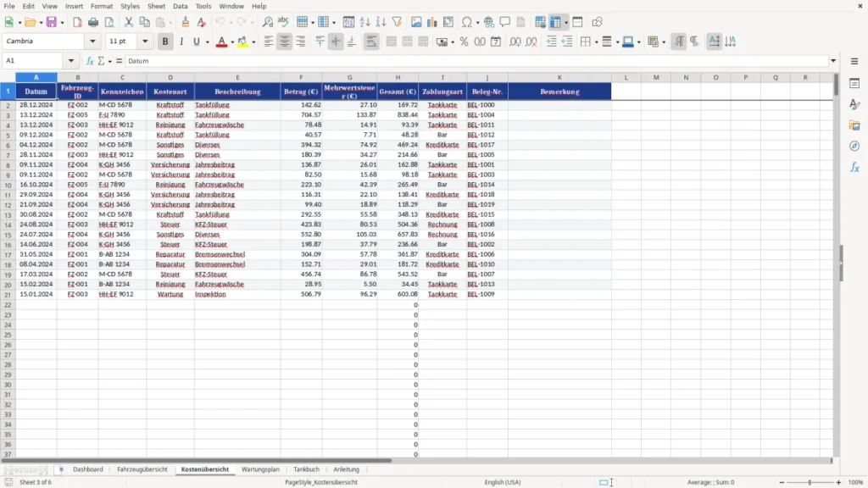The image size is (868, 488).
Task: Open Conditional Formatting dropdown arrow
Action: click(x=664, y=42)
